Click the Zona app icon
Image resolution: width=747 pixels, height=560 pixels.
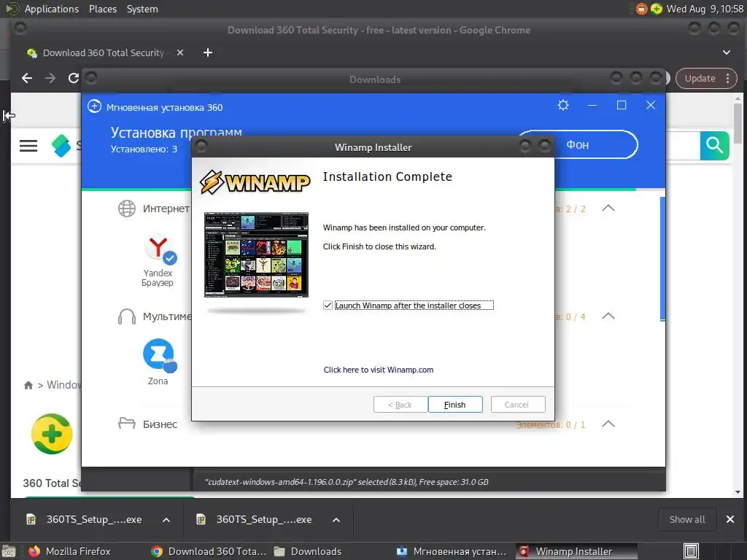point(160,355)
